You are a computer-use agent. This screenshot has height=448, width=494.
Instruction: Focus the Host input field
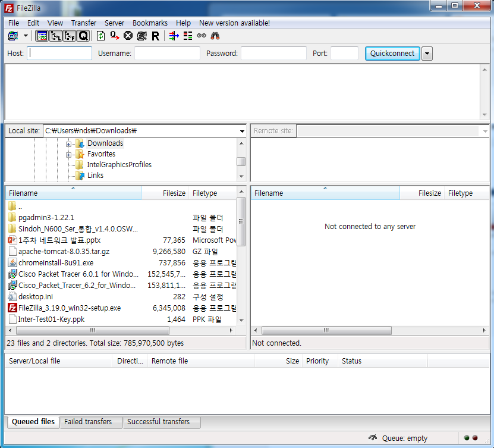pos(59,54)
